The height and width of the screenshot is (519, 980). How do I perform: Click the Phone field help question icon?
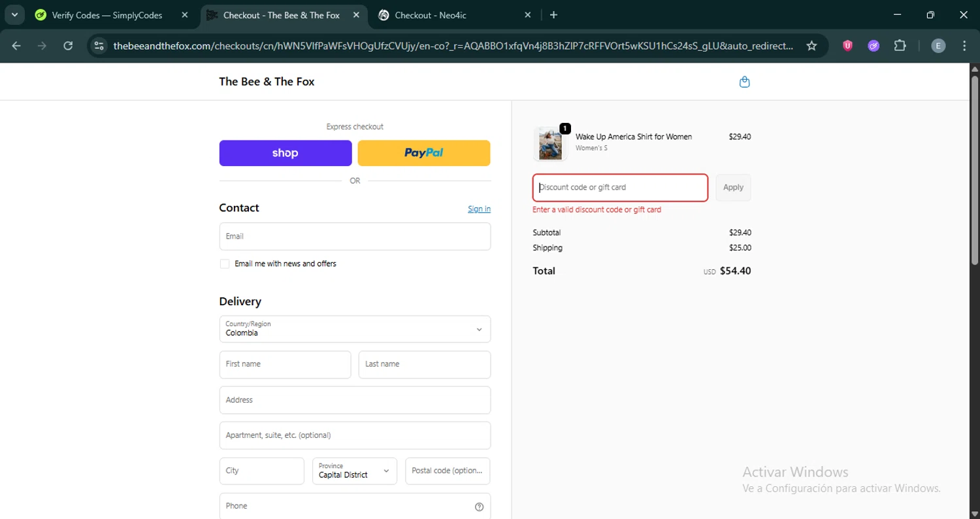coord(479,507)
